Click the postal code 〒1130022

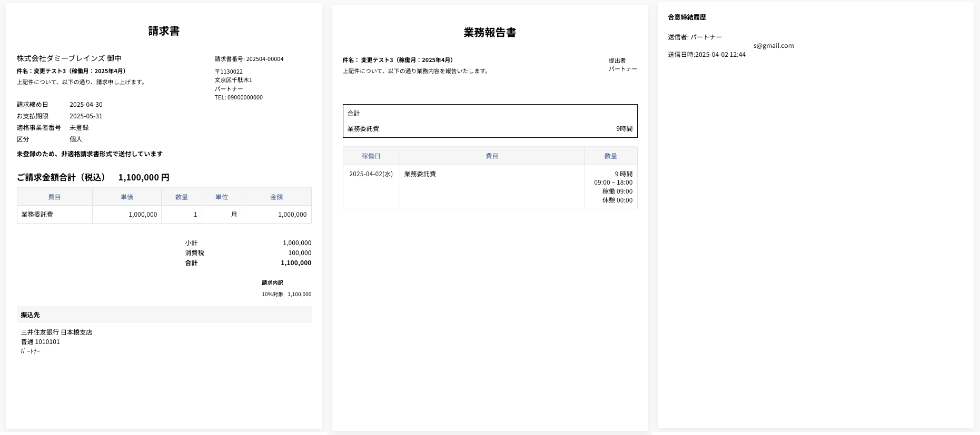point(229,72)
